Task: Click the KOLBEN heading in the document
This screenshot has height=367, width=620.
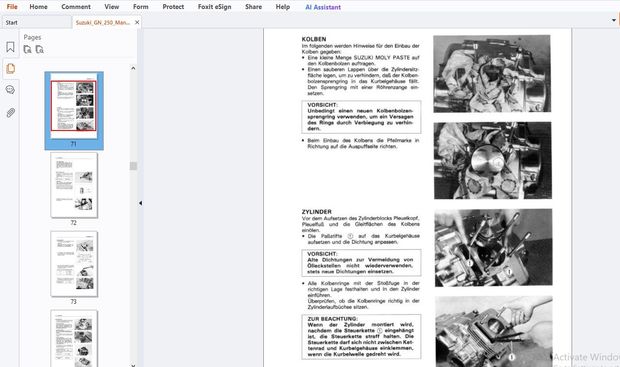Action: (x=314, y=39)
